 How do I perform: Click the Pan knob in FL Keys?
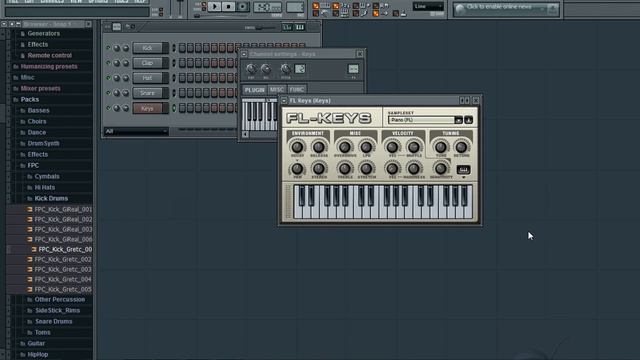[297, 168]
